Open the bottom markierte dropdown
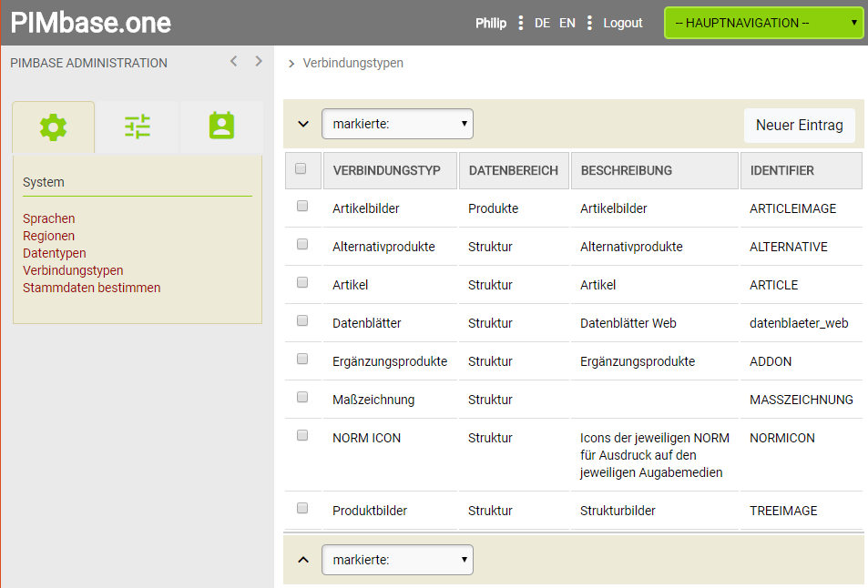868x588 pixels. click(397, 560)
